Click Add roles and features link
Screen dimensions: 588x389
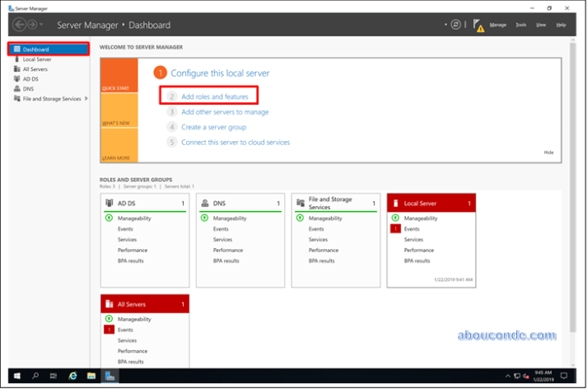pos(214,96)
